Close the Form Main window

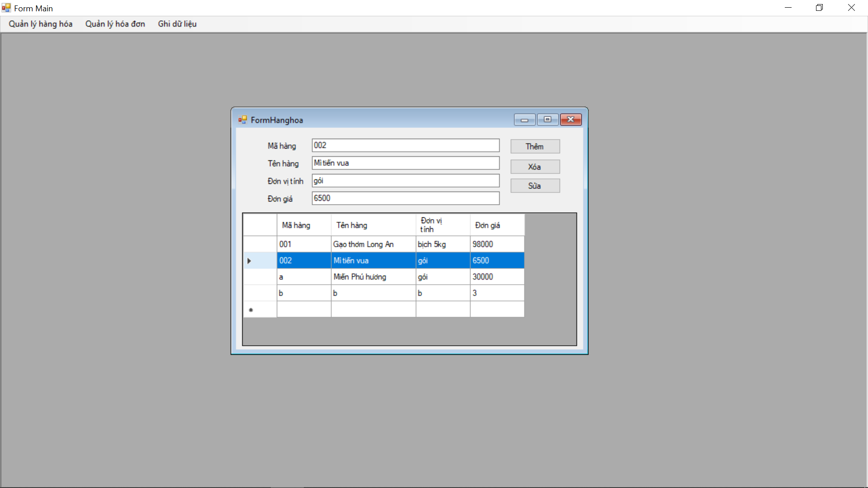point(851,8)
